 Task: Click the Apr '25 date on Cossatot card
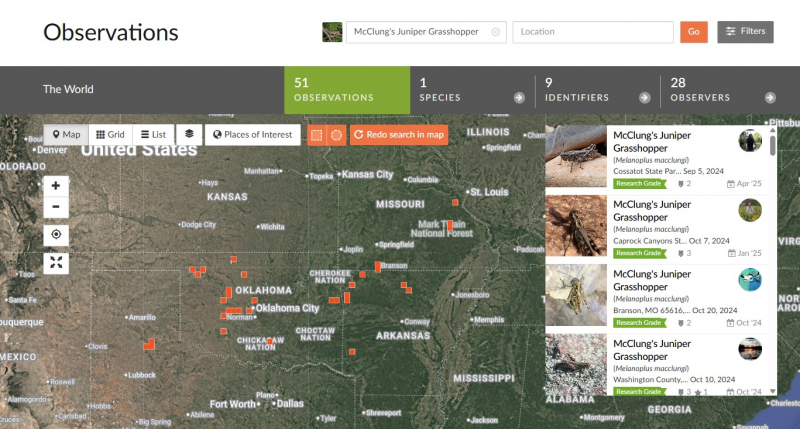tap(744, 184)
